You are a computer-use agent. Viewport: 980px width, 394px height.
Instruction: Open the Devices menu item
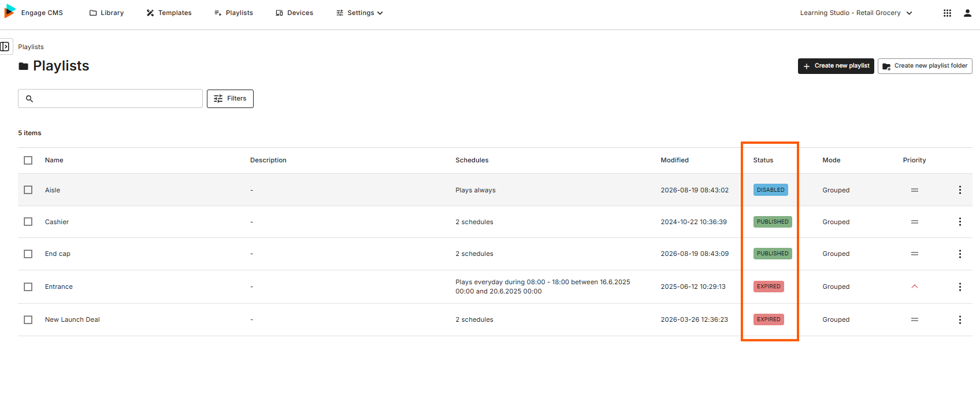click(x=295, y=13)
